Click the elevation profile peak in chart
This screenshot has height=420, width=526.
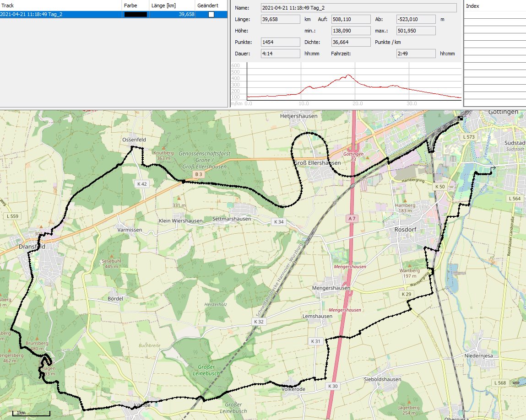coord(348,75)
